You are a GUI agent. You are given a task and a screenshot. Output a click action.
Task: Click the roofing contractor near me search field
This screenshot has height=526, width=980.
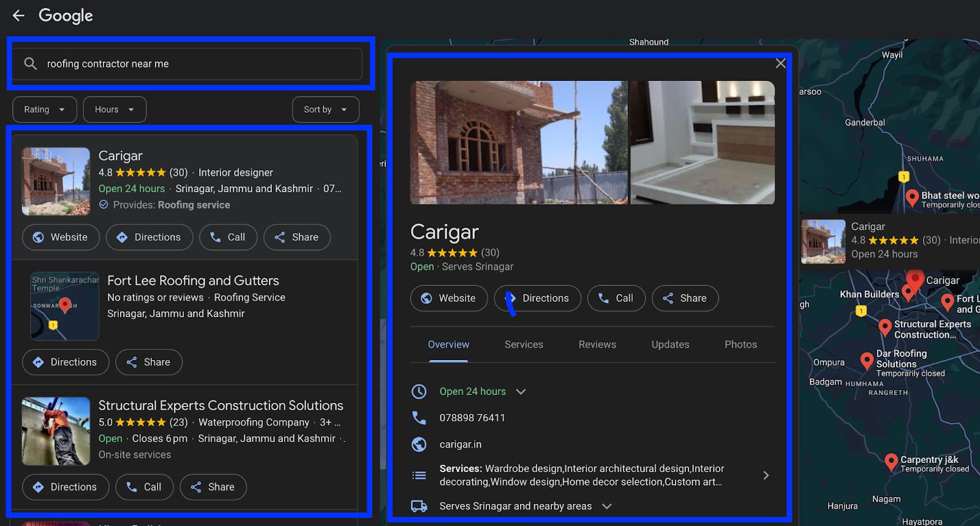coord(187,64)
